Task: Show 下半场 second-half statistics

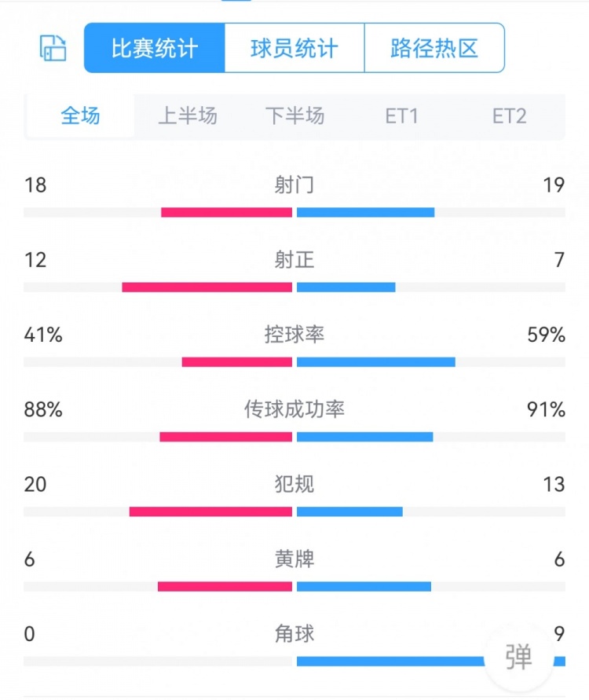Action: [x=294, y=117]
